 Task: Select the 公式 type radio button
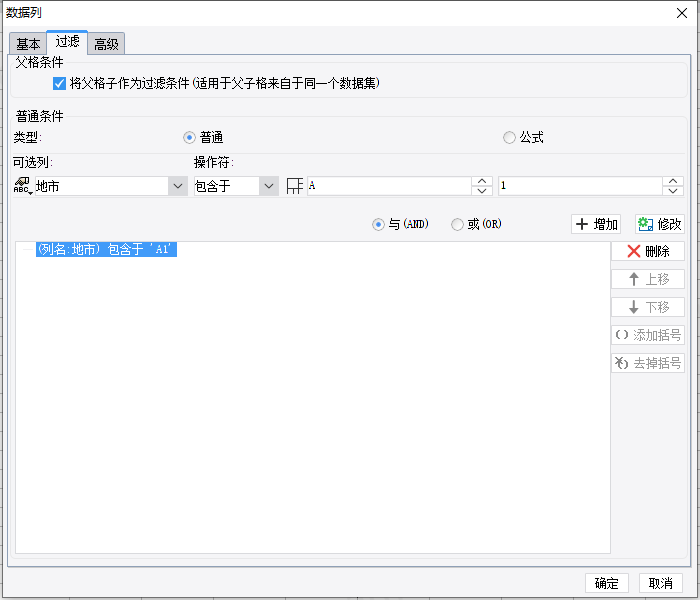click(x=509, y=138)
